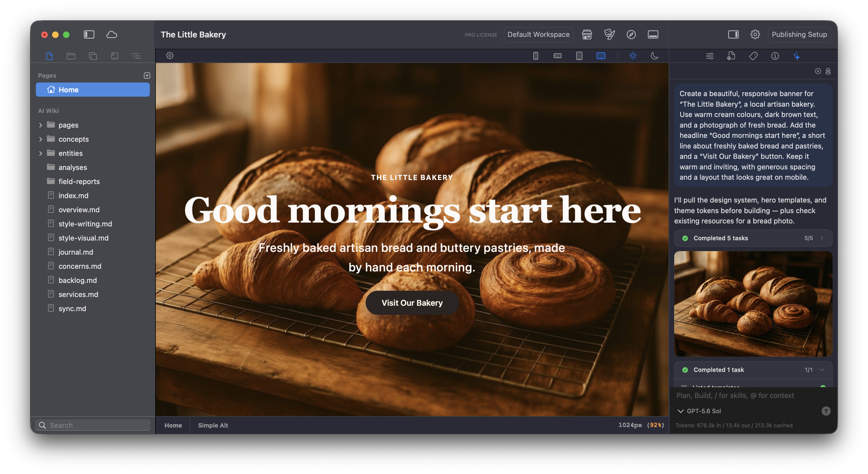The width and height of the screenshot is (868, 474).
Task: Switch to phone landscape preview
Action: [557, 56]
